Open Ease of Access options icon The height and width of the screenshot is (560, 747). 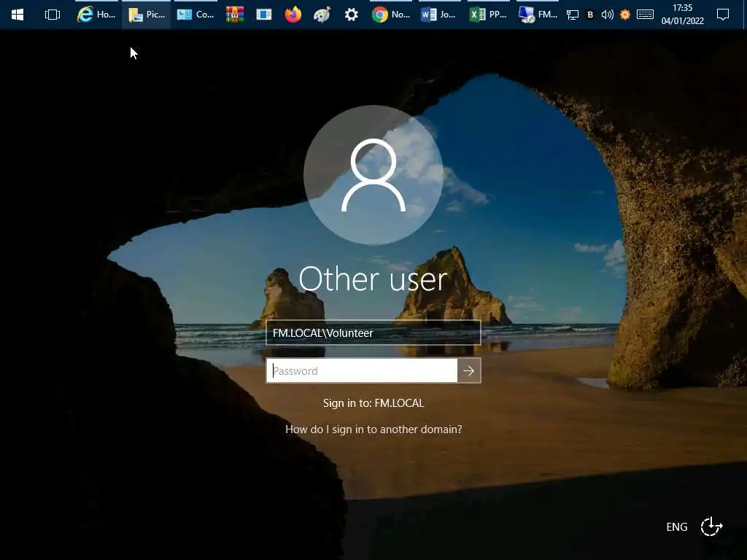coord(711,526)
